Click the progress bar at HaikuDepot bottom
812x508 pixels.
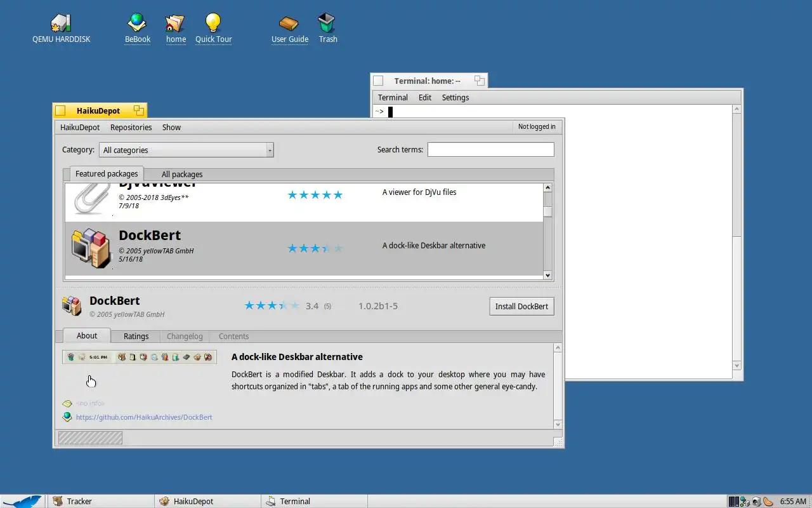(x=90, y=438)
